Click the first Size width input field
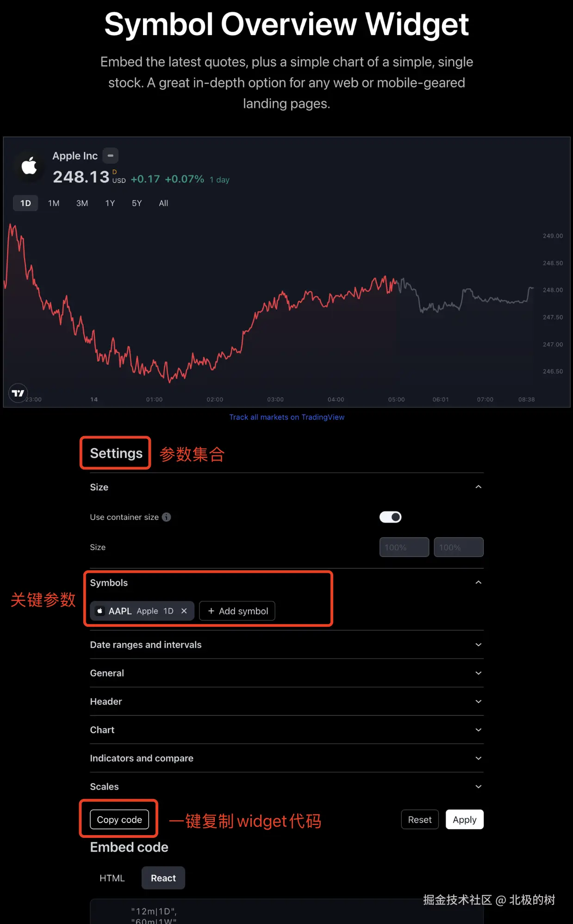The image size is (573, 924). [404, 547]
